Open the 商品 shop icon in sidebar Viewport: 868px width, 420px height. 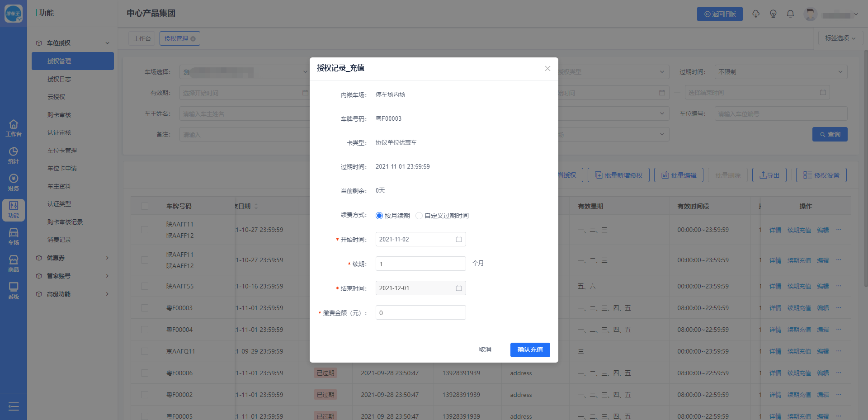point(14,264)
